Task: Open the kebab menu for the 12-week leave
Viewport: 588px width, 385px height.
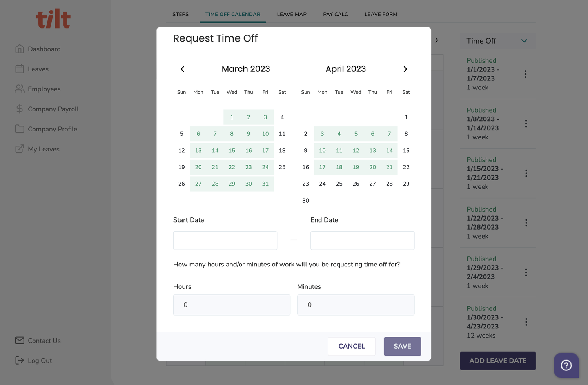Action: point(526,322)
